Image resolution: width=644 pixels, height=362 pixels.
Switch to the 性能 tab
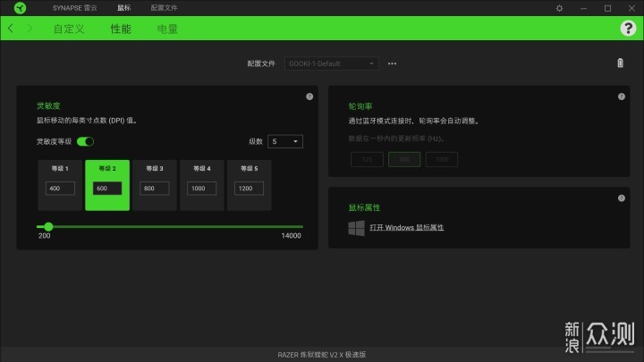pos(121,29)
